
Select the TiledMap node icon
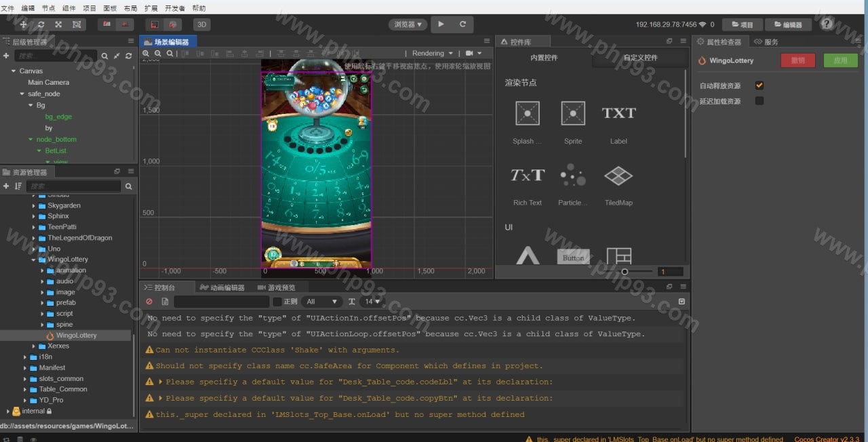618,176
